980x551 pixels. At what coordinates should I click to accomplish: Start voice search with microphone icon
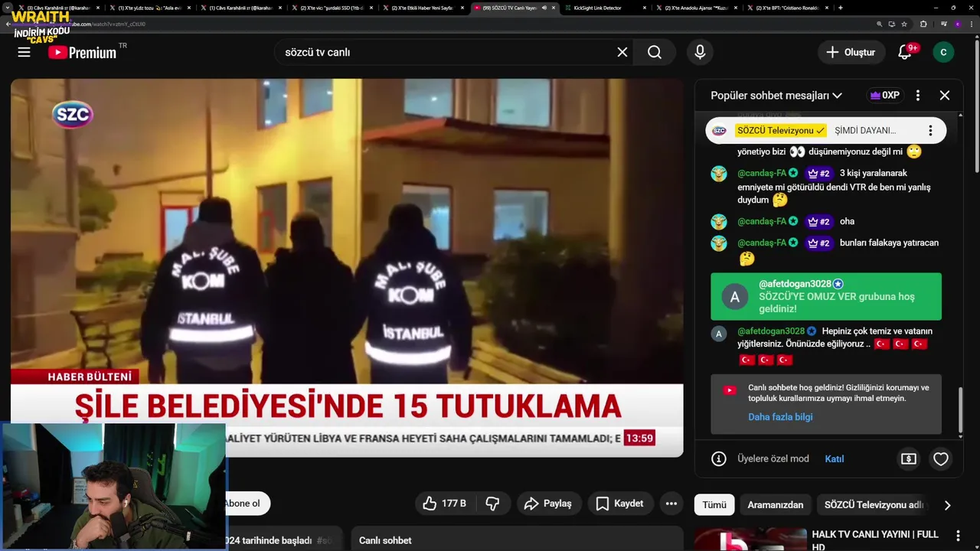tap(700, 52)
